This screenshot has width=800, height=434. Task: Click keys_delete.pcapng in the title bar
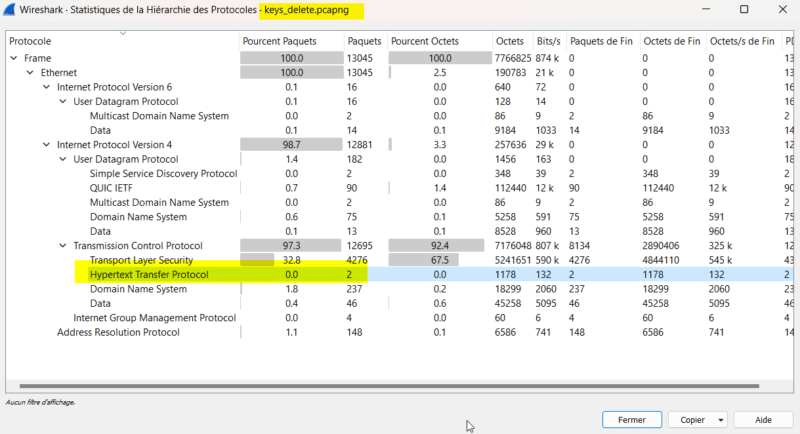(x=307, y=10)
